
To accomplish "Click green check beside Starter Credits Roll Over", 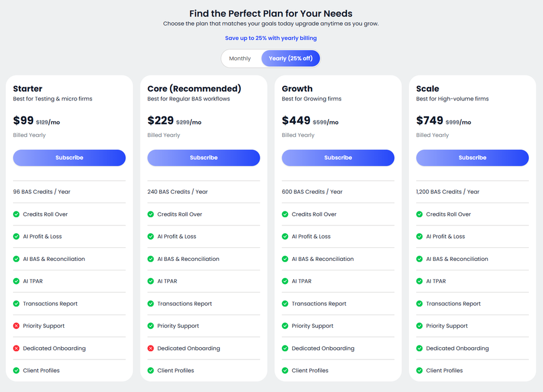I will pyautogui.click(x=17, y=214).
